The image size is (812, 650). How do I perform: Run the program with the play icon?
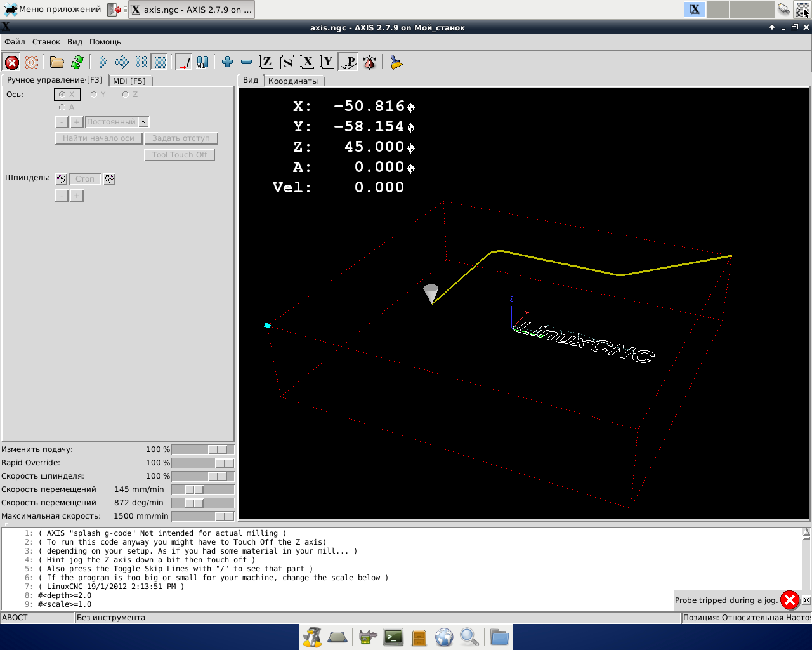point(103,62)
